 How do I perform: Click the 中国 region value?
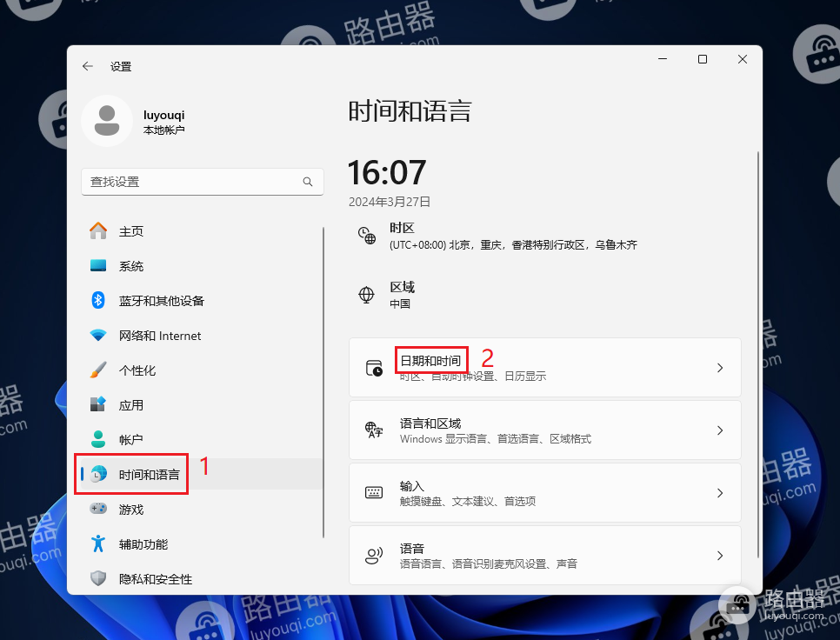(400, 303)
